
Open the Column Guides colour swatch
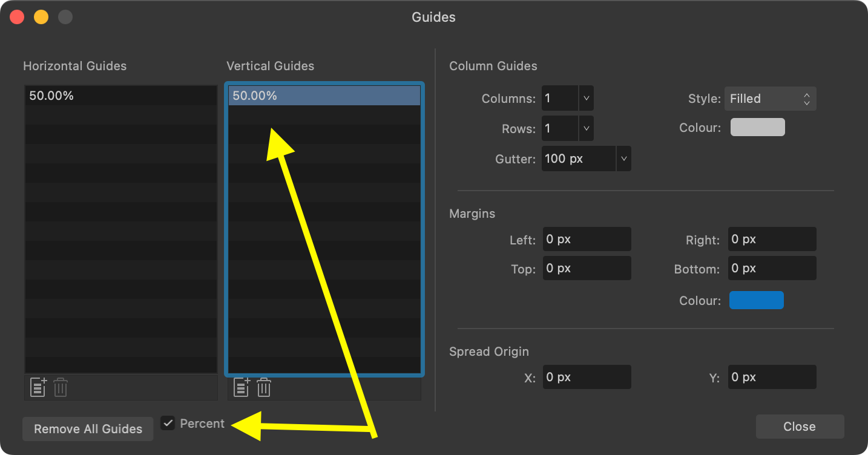(x=757, y=127)
